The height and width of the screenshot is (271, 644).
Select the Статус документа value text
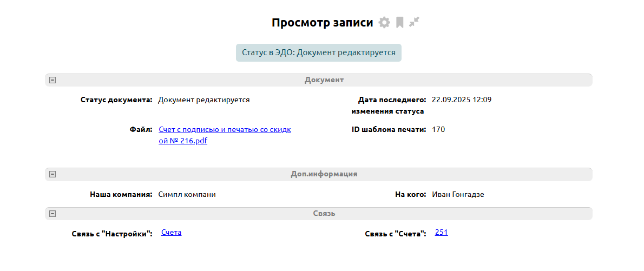pos(203,100)
